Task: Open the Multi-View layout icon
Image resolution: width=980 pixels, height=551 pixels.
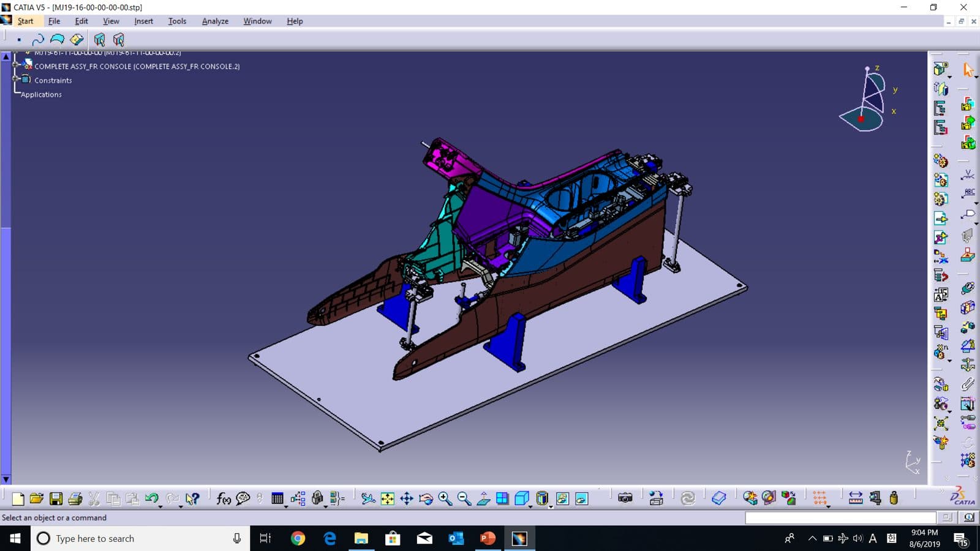Action: coord(502,499)
